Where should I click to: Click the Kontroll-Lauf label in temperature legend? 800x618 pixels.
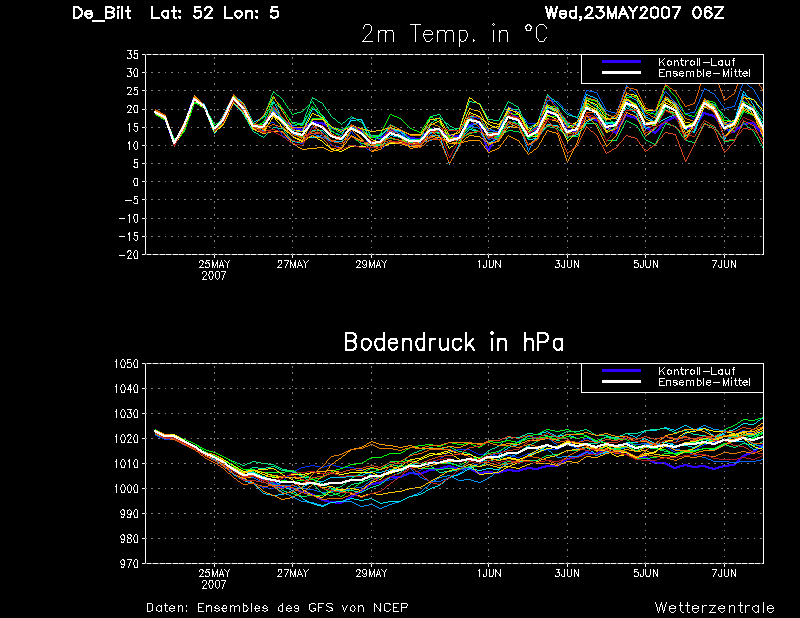point(696,62)
